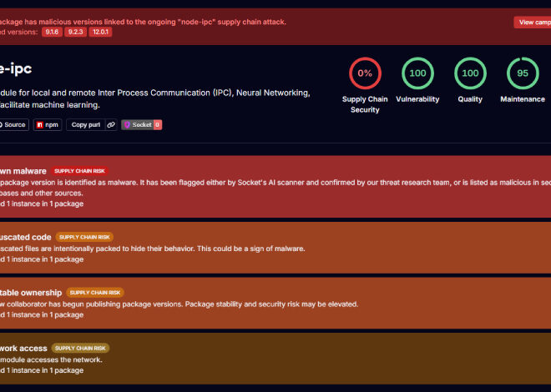Click the 12.0.1 malicious version badge

click(100, 32)
